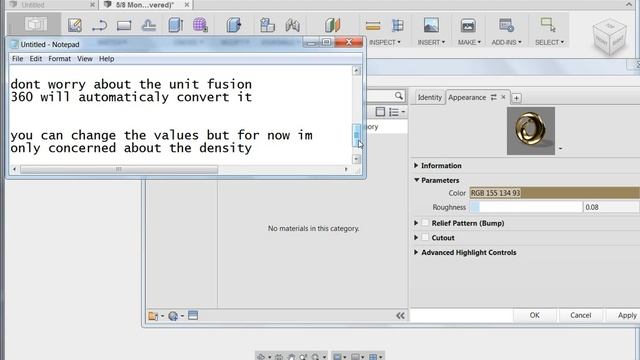Click the material library search icon
The width and height of the screenshot is (640, 360).
399,96
